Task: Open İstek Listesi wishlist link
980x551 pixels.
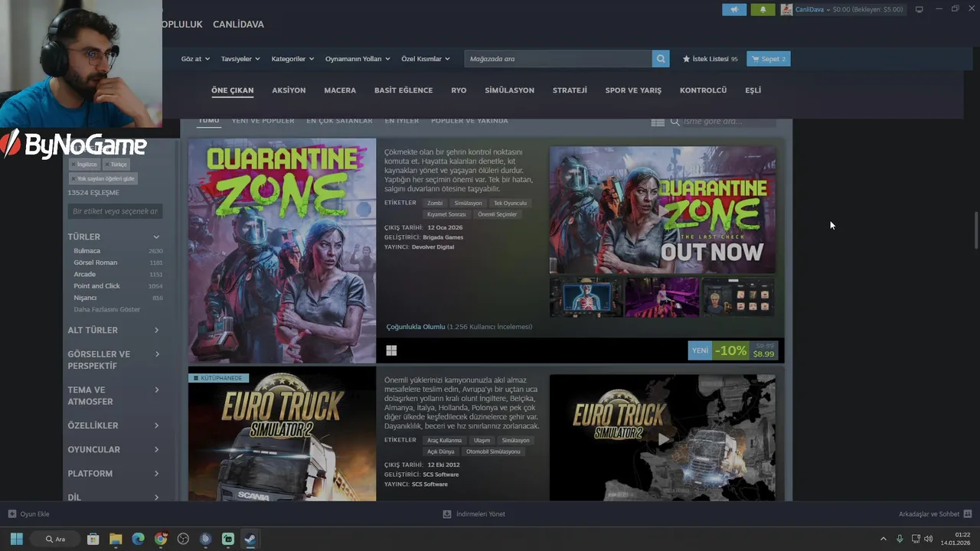Action: (x=710, y=59)
